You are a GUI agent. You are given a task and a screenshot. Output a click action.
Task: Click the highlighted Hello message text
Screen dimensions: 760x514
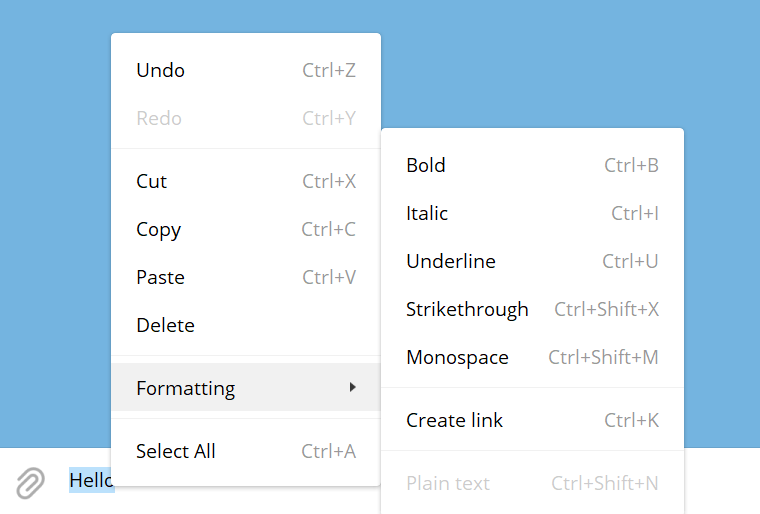tap(91, 481)
